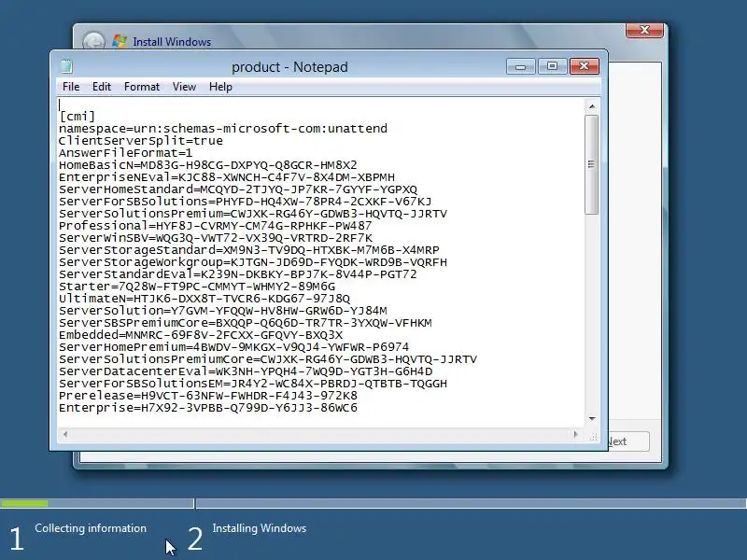This screenshot has width=747, height=560.
Task: Click the ServerDatacenterEval key line
Action: point(246,371)
